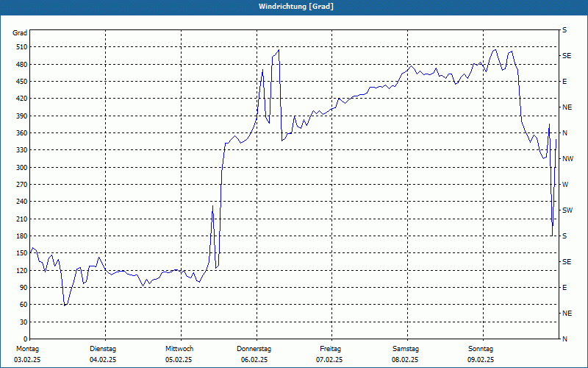Select the date '03.02.25'
Viewport: 588px width, 368px height.
point(27,360)
